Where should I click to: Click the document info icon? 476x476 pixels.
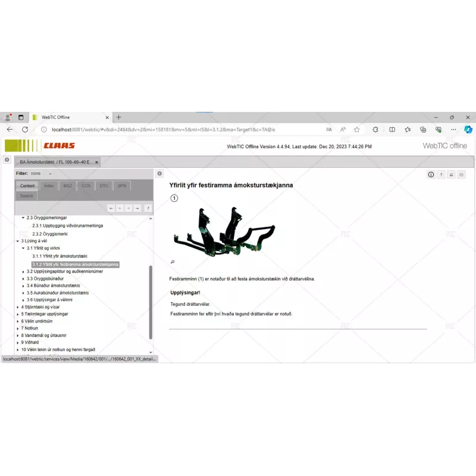tap(431, 174)
